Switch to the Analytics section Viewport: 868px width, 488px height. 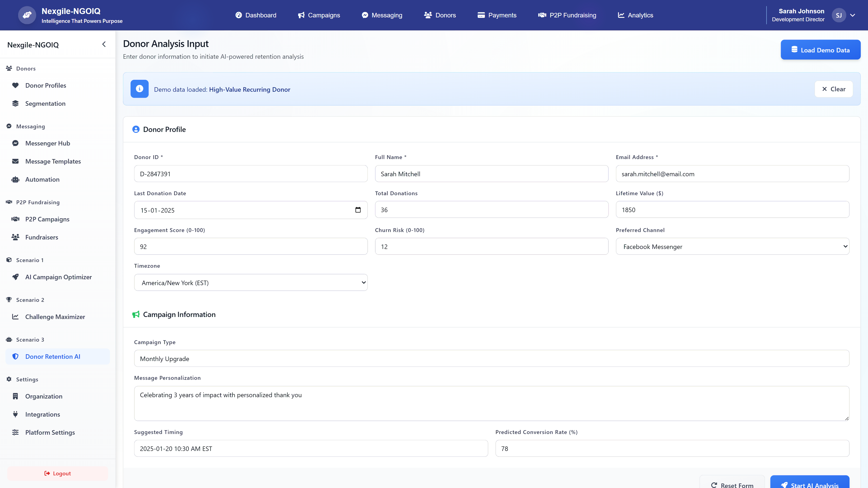pyautogui.click(x=635, y=15)
